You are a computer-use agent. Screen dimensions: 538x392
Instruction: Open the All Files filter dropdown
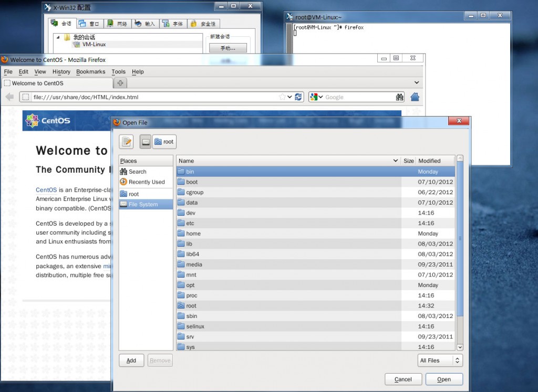coord(440,360)
